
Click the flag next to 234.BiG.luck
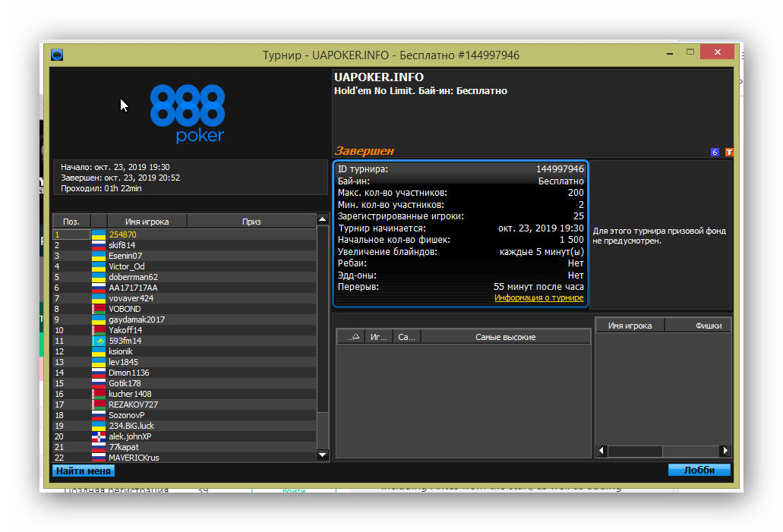coord(99,427)
